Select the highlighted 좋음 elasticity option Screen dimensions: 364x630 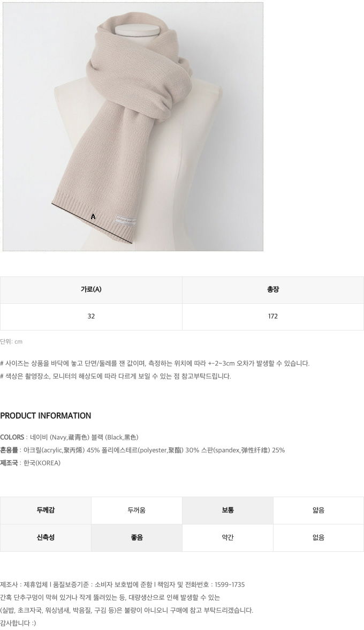(x=136, y=538)
